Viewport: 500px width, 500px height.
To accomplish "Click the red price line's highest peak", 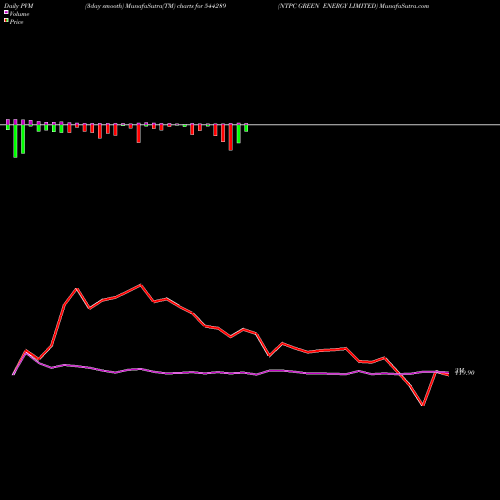I will pos(141,285).
